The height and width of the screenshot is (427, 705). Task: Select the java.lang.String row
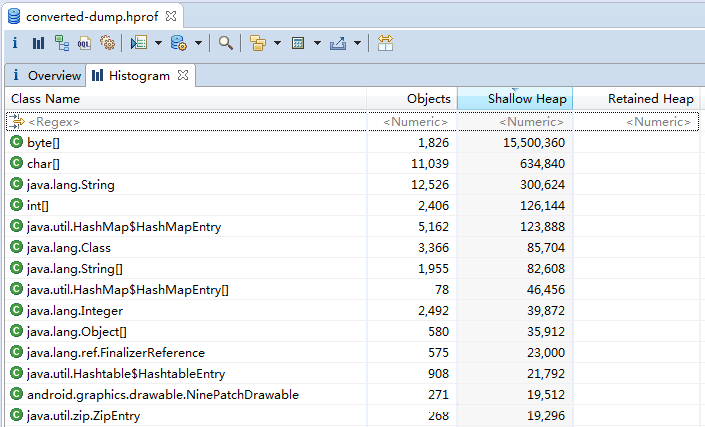click(353, 185)
